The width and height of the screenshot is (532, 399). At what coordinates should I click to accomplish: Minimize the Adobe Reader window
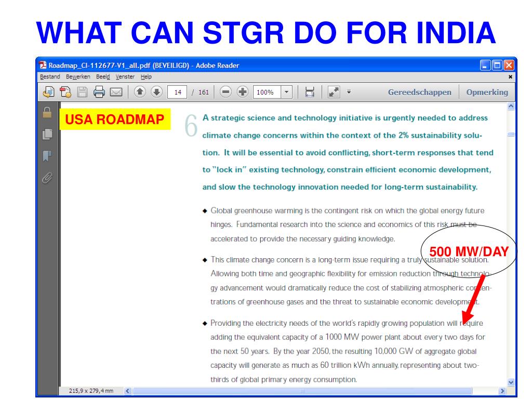tap(485, 65)
